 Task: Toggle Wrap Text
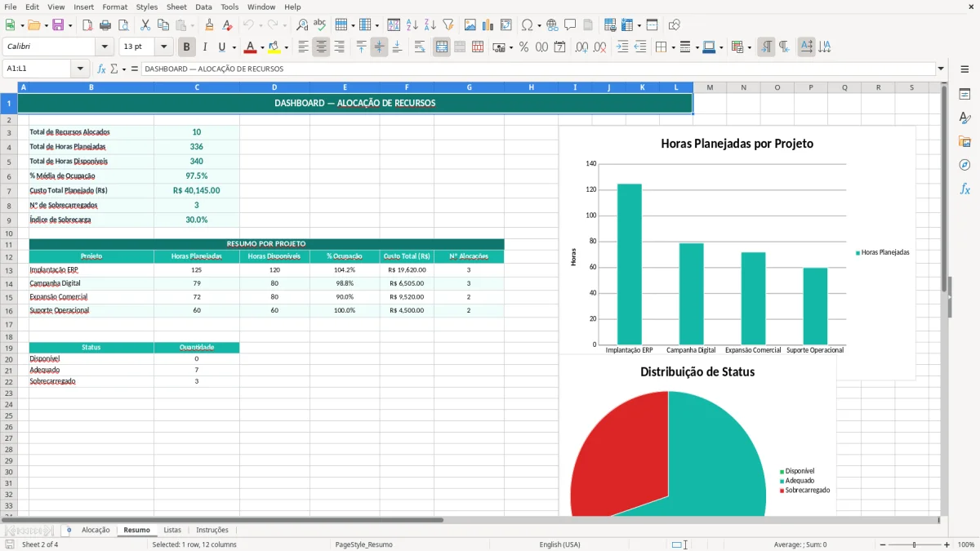tap(420, 47)
